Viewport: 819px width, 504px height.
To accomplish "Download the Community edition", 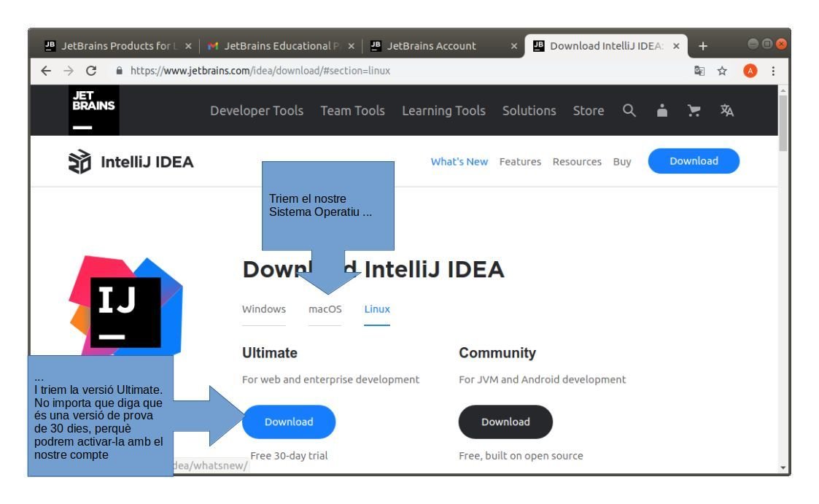I will (x=505, y=422).
